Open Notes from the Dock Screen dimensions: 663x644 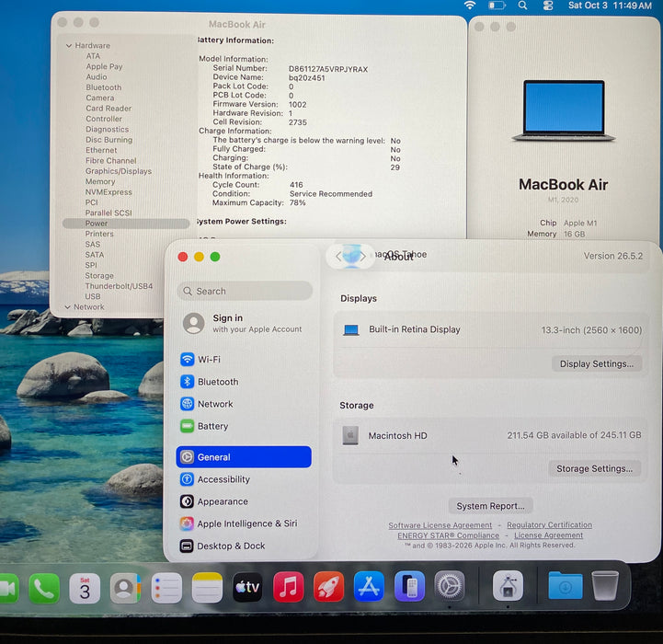pyautogui.click(x=207, y=588)
